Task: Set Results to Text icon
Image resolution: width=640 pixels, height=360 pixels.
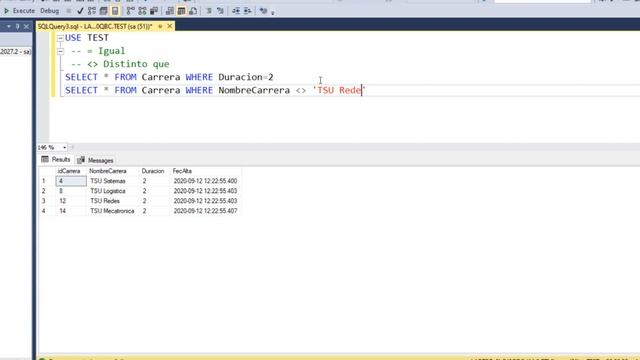Action: [x=169, y=11]
